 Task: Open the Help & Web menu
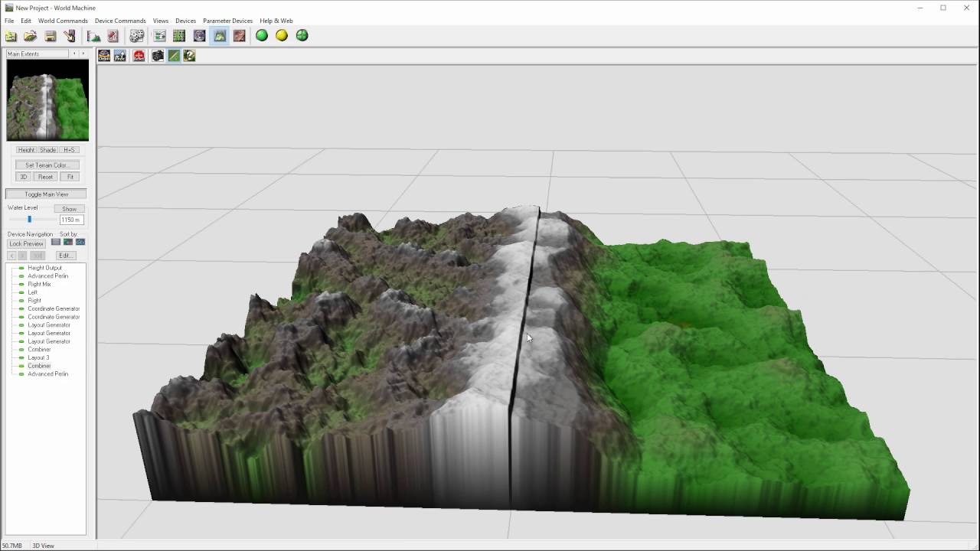276,21
